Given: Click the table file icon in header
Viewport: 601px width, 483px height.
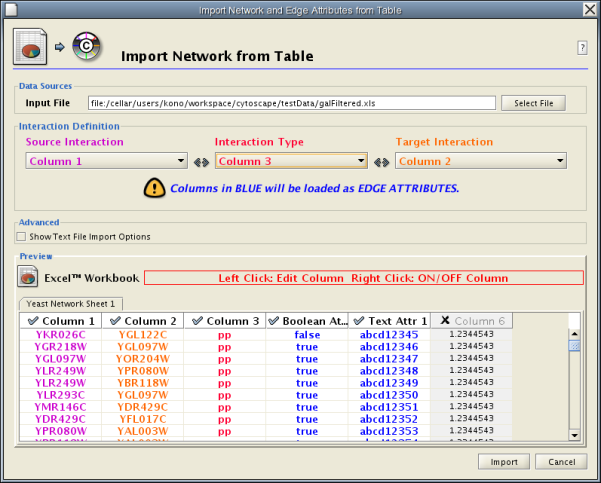Looking at the screenshot, I should click(x=27, y=47).
